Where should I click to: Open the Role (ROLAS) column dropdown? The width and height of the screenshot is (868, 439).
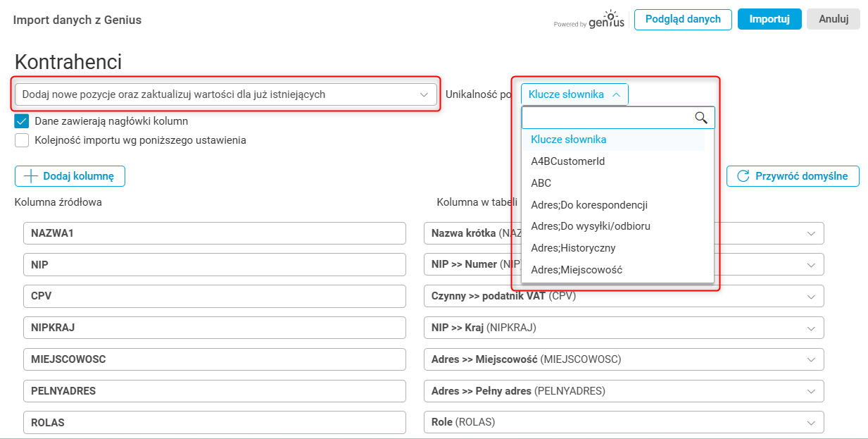811,423
